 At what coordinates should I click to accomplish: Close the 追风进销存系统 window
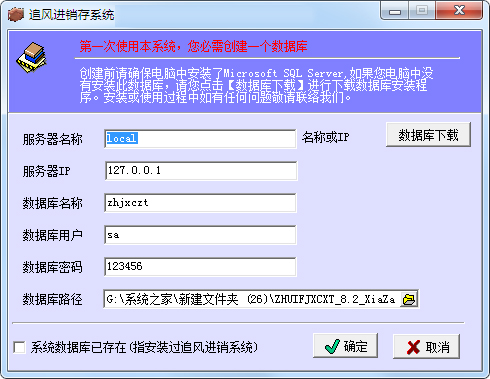(459, 11)
